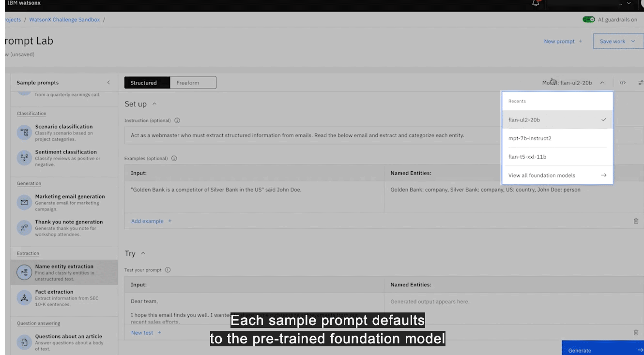Click Extraction category heading
The width and height of the screenshot is (644, 355).
(28, 253)
